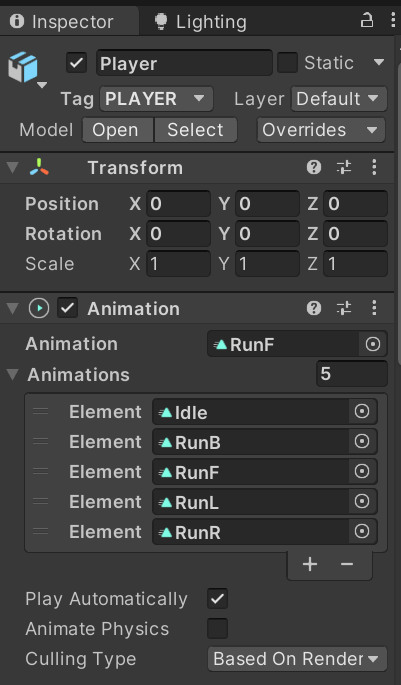Click Rotation Z value field
The image size is (401, 685).
pyautogui.click(x=355, y=234)
